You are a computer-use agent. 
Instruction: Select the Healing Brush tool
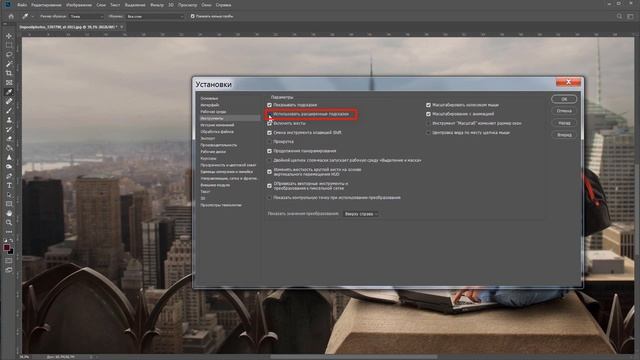[x=9, y=102]
